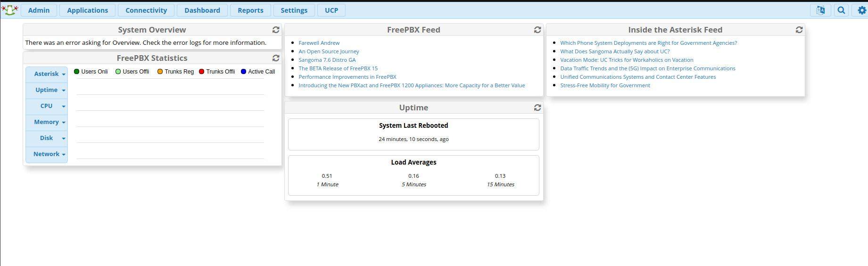Open the Reports menu

click(250, 10)
